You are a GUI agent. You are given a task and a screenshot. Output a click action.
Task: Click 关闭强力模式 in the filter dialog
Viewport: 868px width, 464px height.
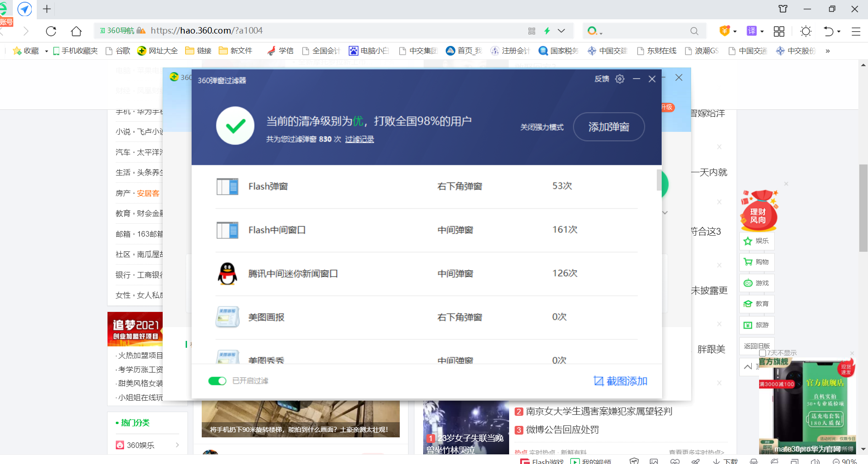[542, 127]
